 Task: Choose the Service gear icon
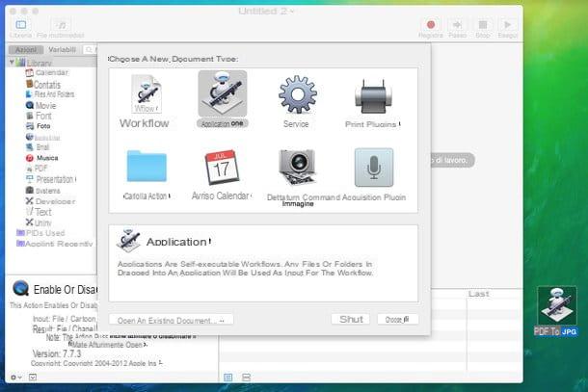click(x=298, y=94)
